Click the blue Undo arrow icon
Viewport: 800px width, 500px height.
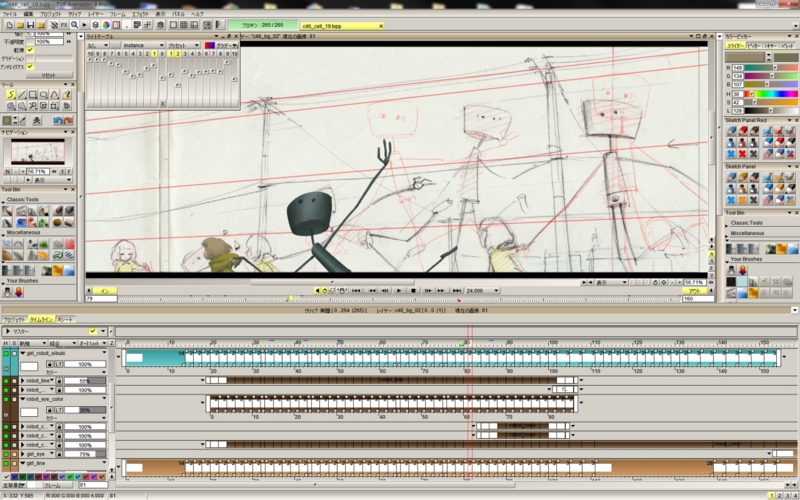(x=57, y=120)
